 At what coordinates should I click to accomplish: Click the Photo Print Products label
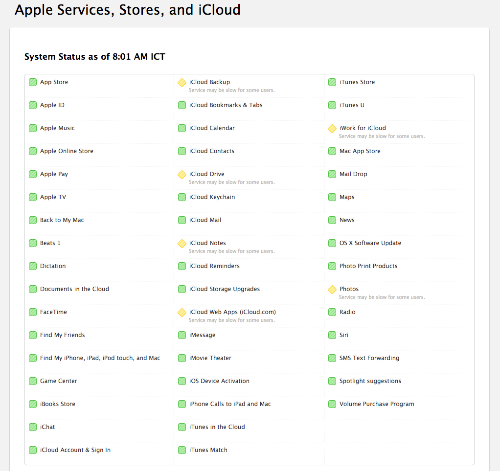[368, 266]
